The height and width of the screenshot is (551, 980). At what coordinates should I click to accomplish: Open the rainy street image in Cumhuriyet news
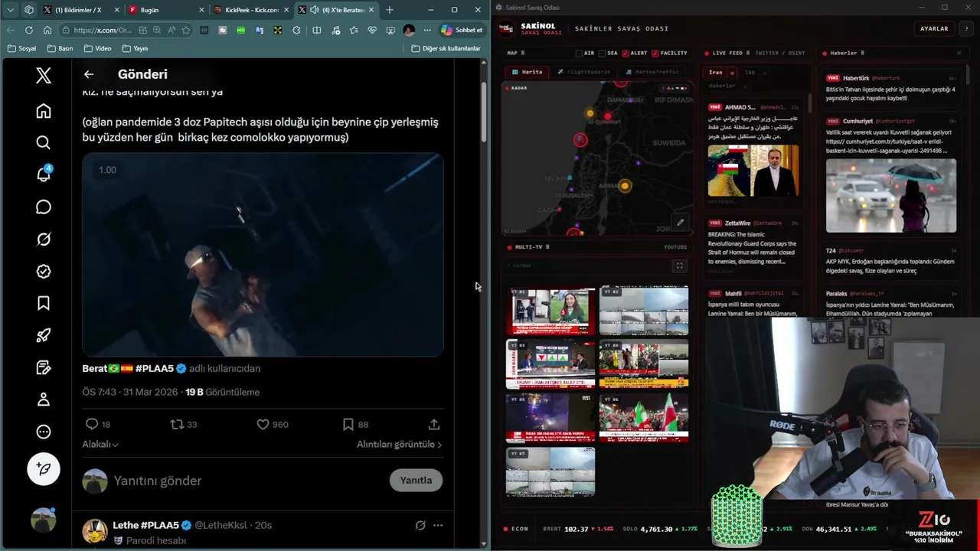click(x=891, y=195)
